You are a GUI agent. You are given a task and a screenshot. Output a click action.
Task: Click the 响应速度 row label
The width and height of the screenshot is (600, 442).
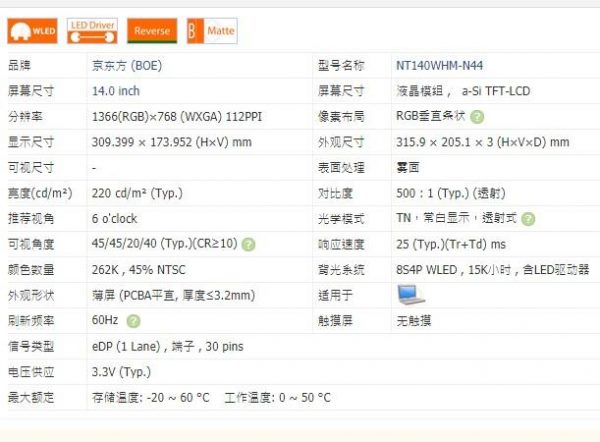click(x=341, y=244)
